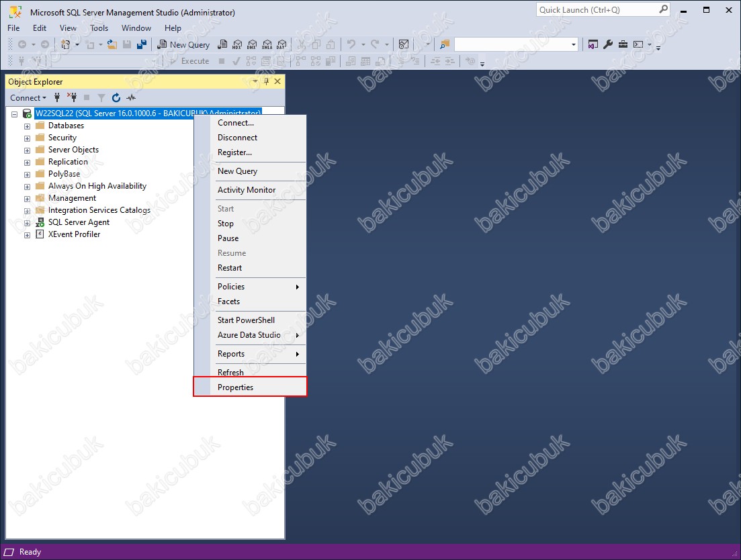Viewport: 741px width, 560px height.
Task: Open the File menu
Action: click(13, 28)
